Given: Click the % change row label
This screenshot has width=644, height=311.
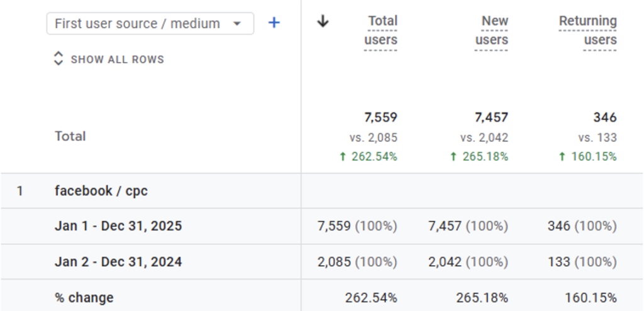Looking at the screenshot, I should [x=84, y=297].
